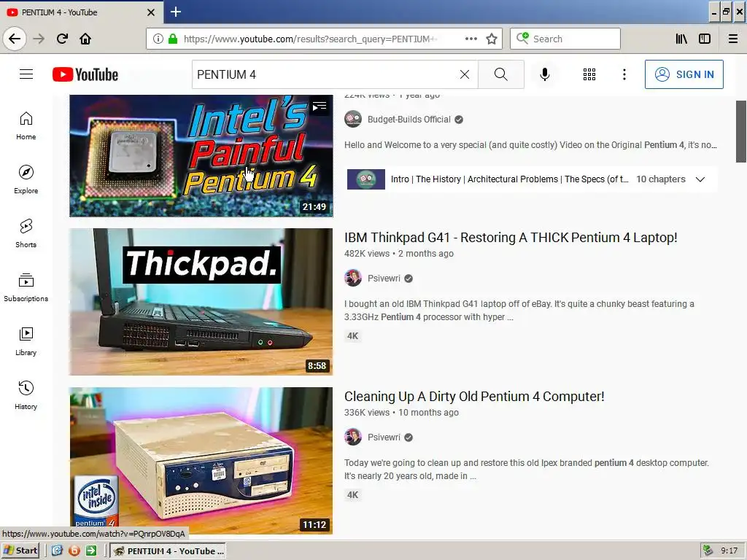
Task: Click chapter preview thumbnail beside Intro
Action: pos(366,179)
